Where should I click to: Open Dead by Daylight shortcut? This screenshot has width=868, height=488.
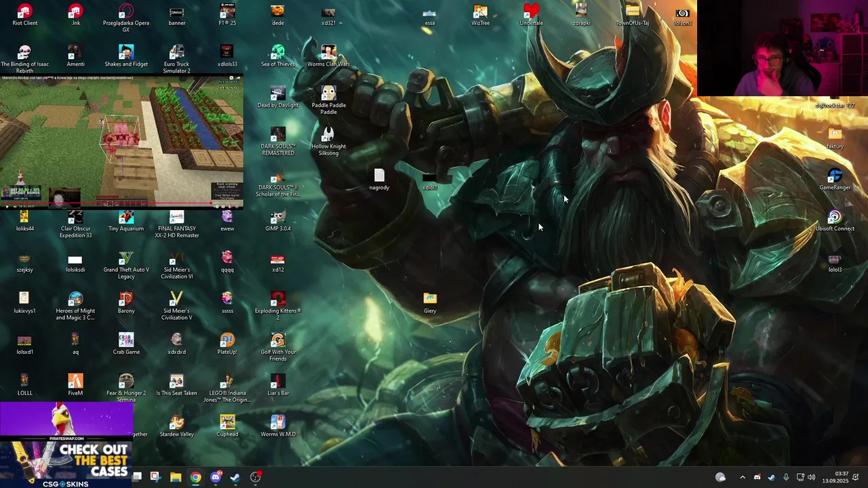tap(278, 98)
